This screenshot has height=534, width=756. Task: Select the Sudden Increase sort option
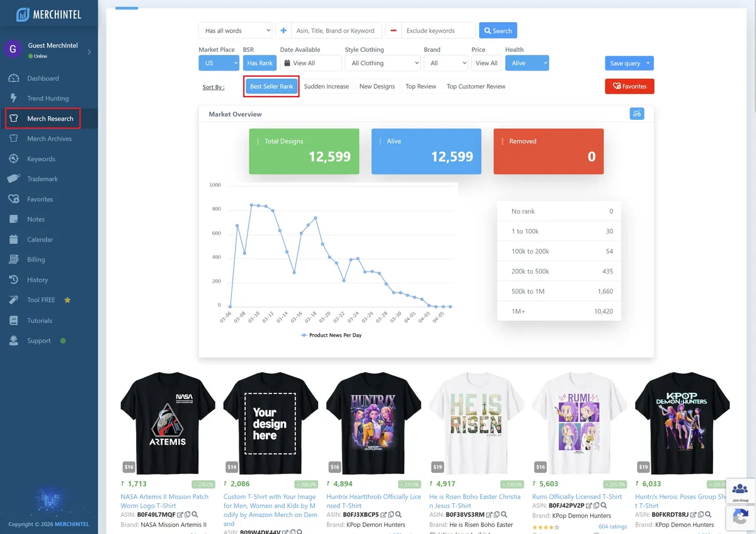(326, 86)
